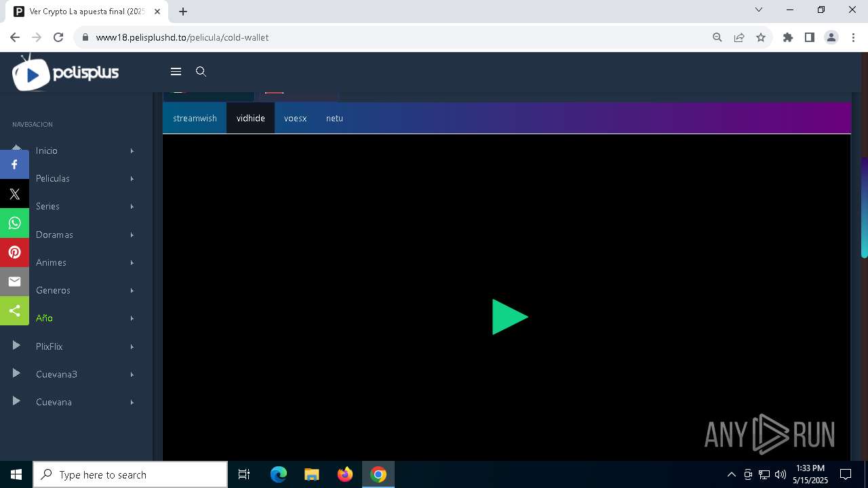Open the Año navigation link

pos(44,318)
